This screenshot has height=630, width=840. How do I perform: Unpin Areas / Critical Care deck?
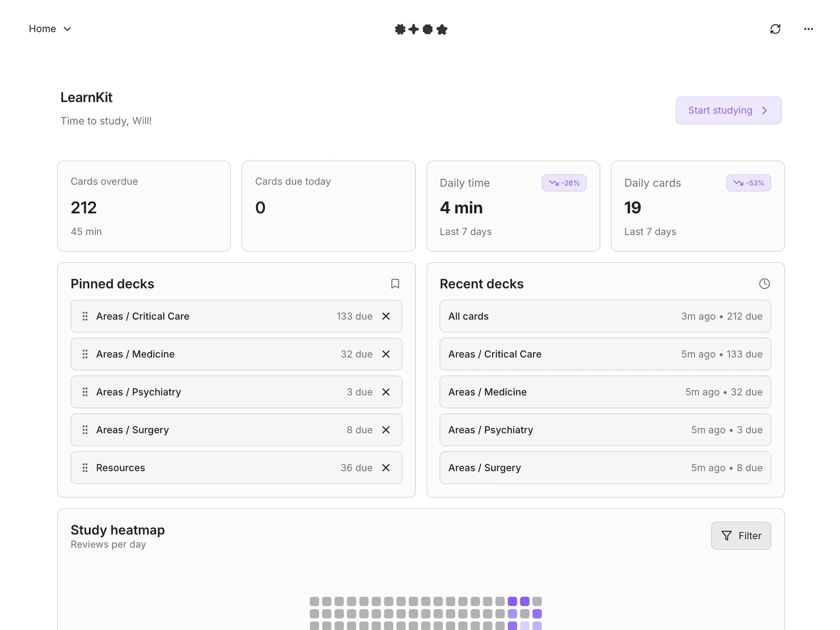pos(386,316)
